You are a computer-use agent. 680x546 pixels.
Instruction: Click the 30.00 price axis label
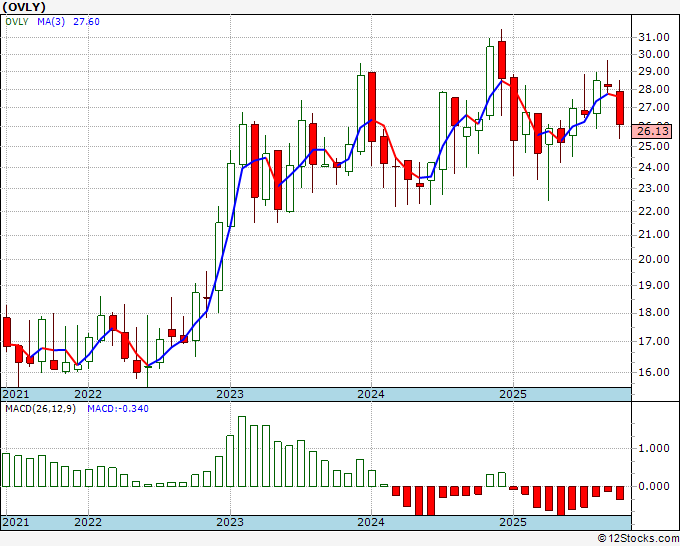click(x=654, y=54)
